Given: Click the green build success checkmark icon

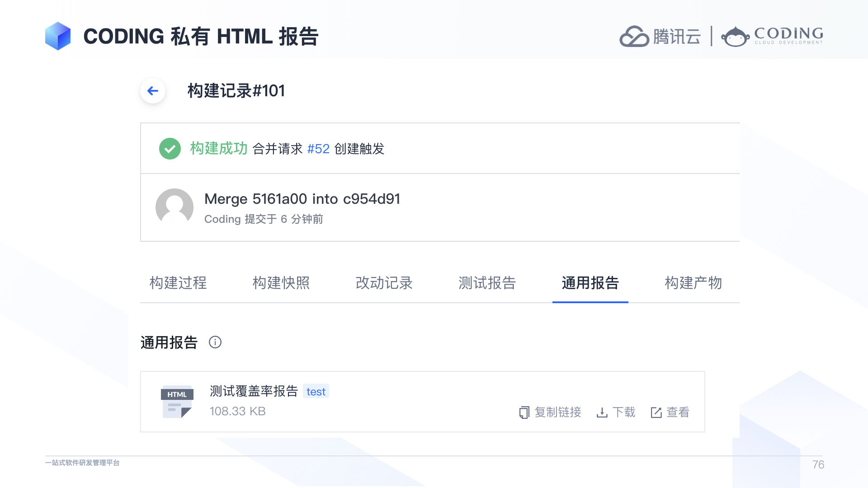Looking at the screenshot, I should tap(170, 149).
